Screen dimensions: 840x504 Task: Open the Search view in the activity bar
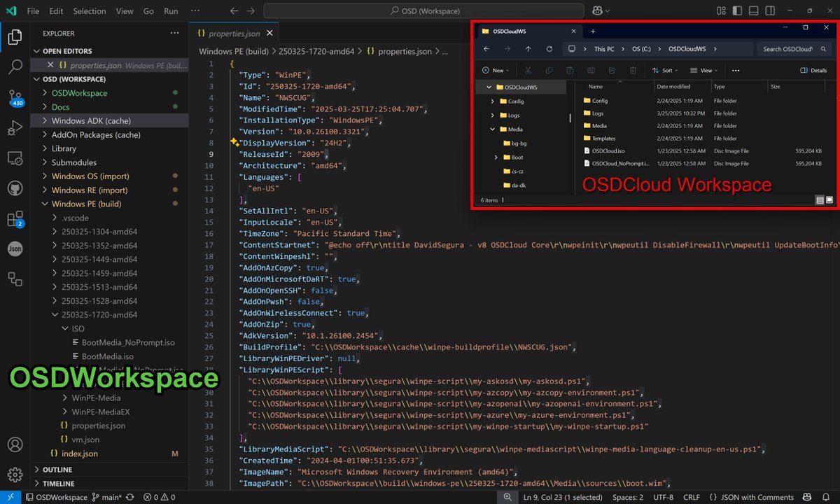pos(15,67)
